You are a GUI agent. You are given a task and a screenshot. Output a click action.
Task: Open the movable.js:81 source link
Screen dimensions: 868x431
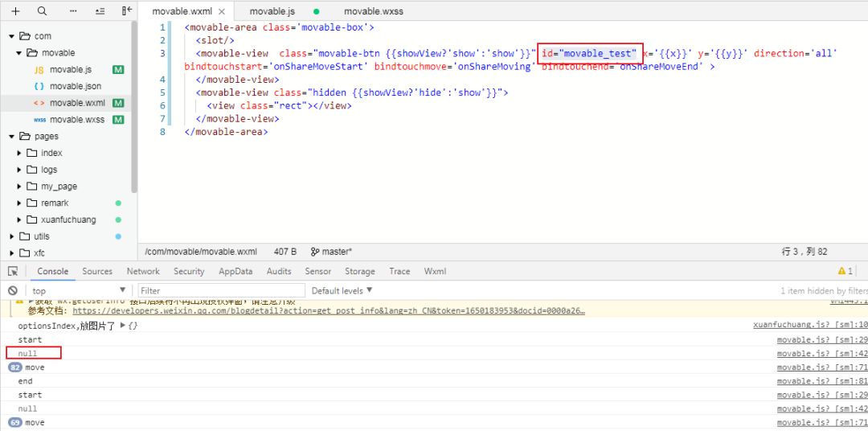pyautogui.click(x=822, y=381)
